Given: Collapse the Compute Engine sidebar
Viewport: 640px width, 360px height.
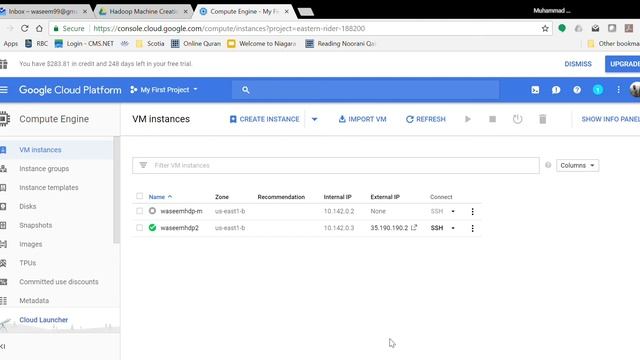Looking at the screenshot, I should click(3, 347).
